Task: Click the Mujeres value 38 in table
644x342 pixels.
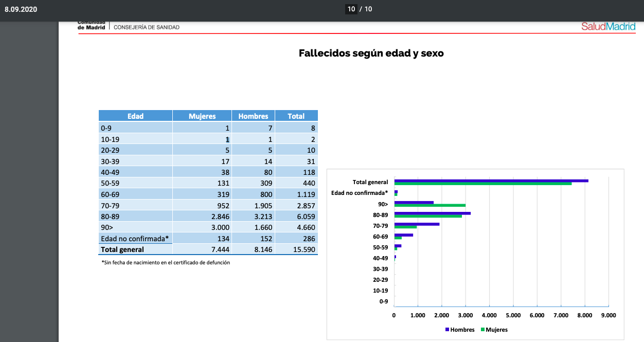Action: tap(225, 172)
